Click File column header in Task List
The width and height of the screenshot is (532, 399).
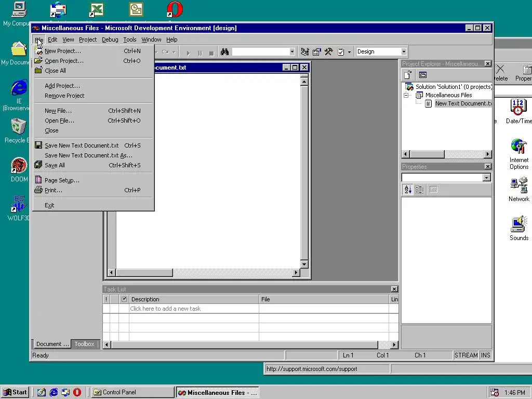[x=324, y=299]
